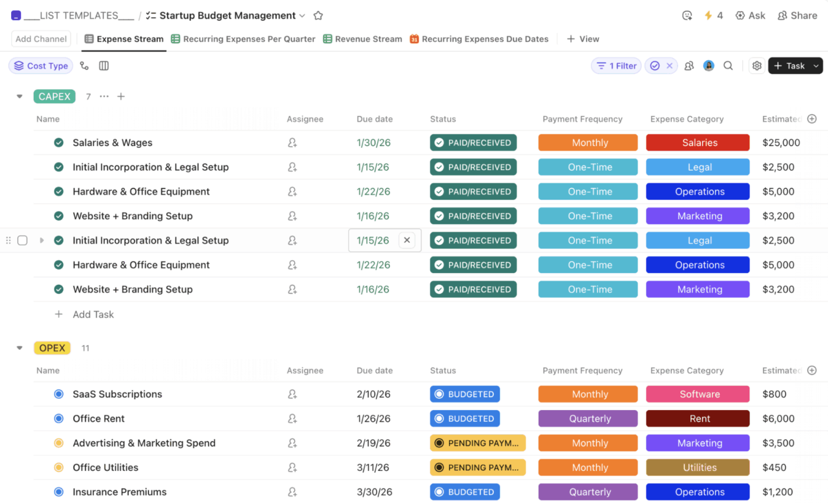Collapse the CAPEX group
This screenshot has height=504, width=828.
click(x=19, y=96)
